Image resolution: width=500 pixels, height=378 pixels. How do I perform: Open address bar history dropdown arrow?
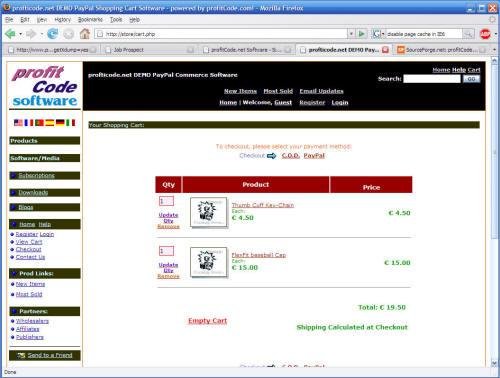351,34
